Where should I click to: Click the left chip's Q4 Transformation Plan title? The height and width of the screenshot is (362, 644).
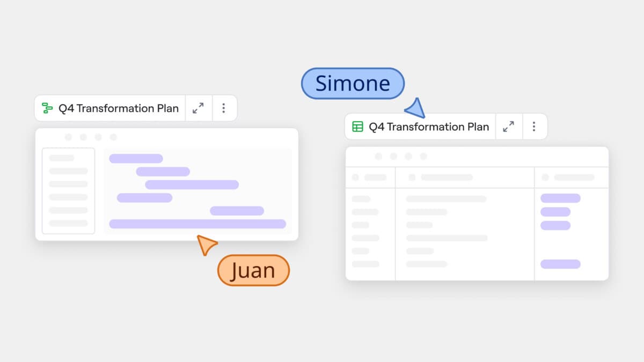[119, 108]
